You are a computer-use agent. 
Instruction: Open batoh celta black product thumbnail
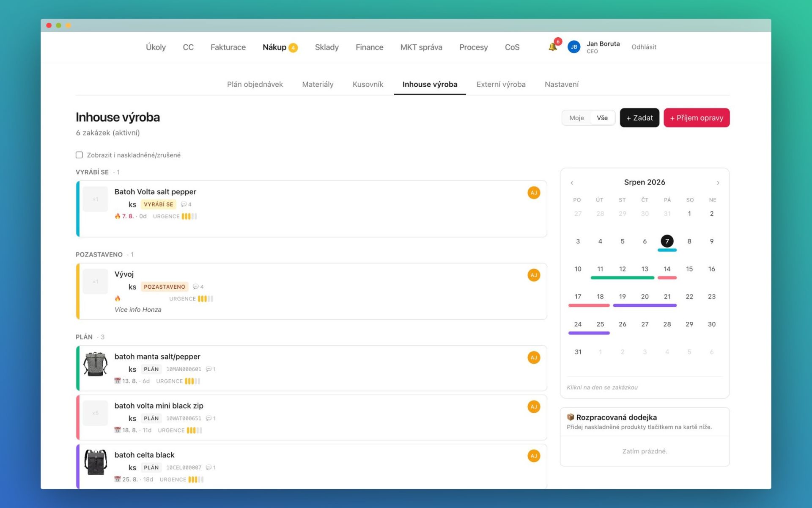(x=95, y=462)
